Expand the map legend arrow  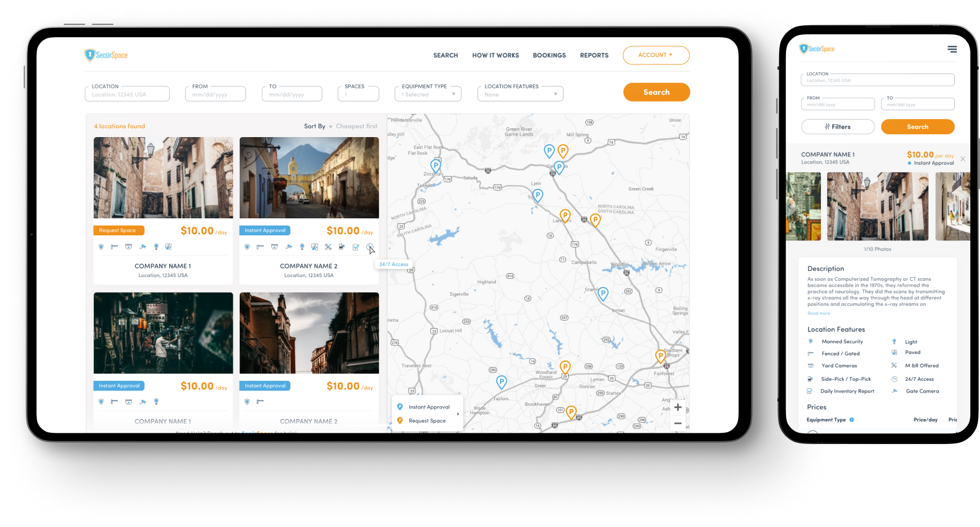click(x=458, y=414)
